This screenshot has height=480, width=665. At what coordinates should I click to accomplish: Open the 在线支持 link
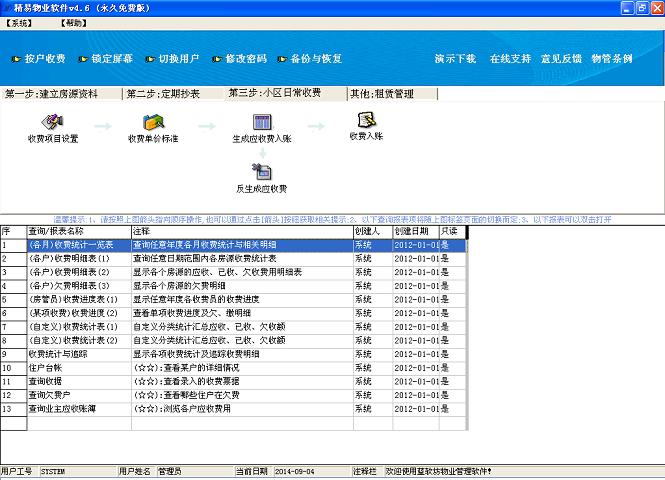(510, 59)
